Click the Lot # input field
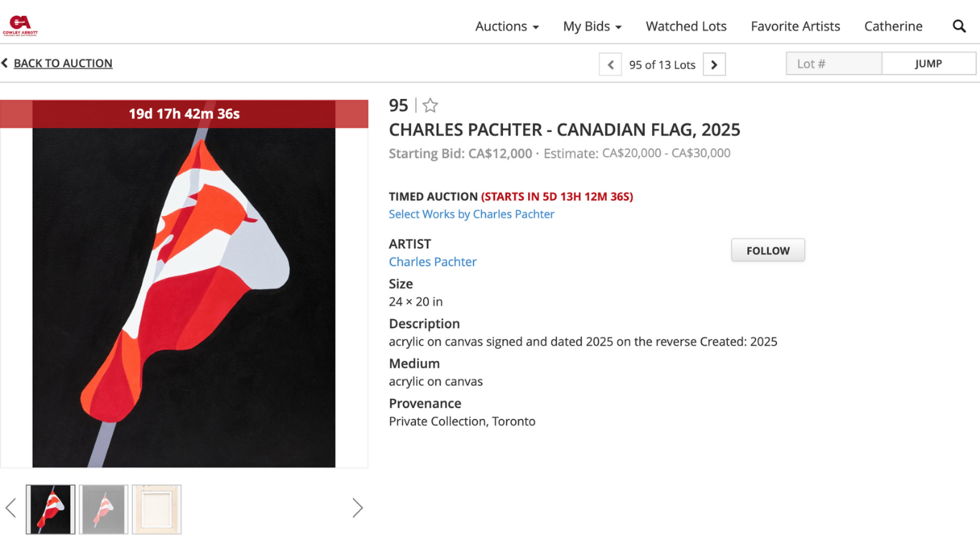Viewport: 980px width, 551px height. coord(834,64)
